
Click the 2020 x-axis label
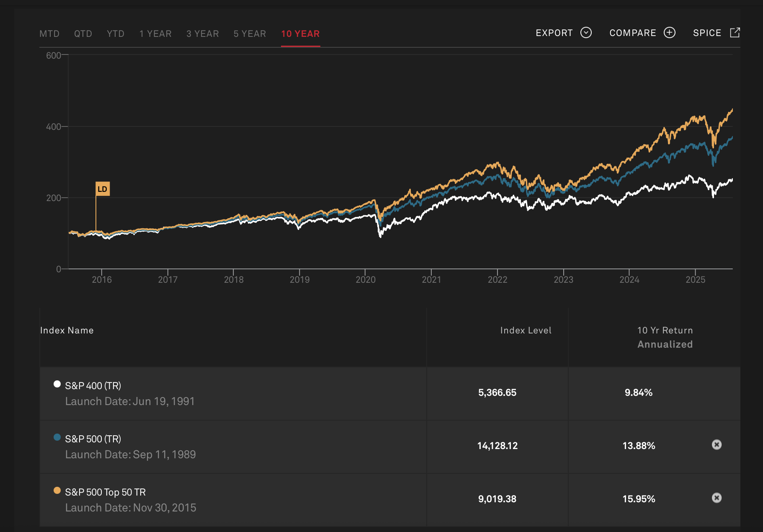[366, 280]
